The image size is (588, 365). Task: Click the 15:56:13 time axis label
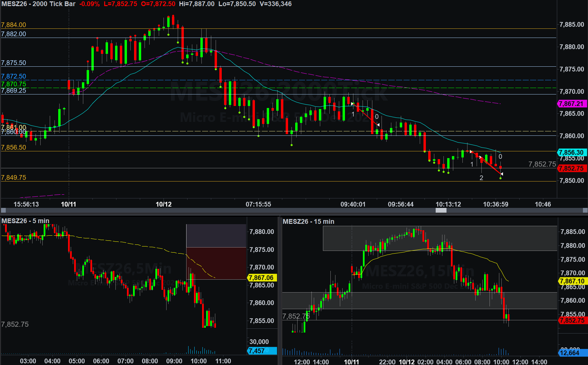26,204
